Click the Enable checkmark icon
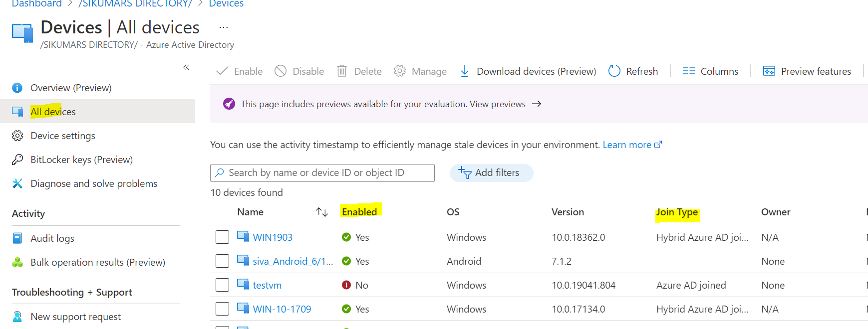 [222, 71]
